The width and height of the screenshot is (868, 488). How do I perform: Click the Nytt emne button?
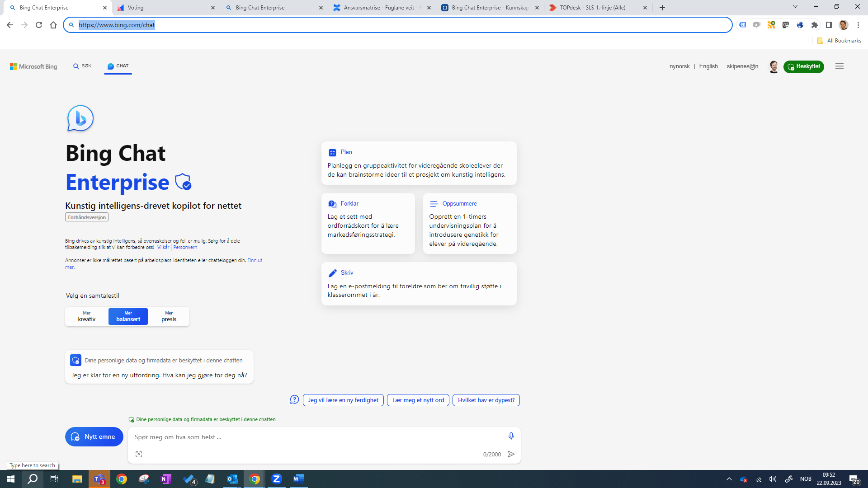coord(94,436)
